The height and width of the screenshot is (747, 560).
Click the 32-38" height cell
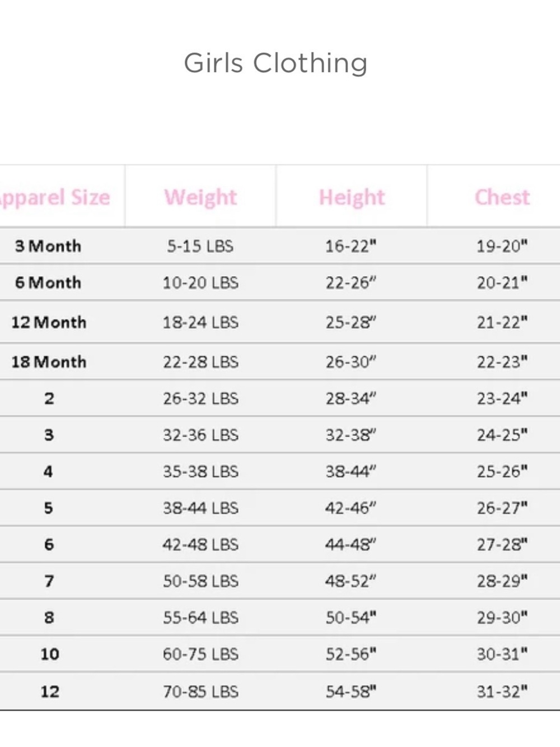click(x=351, y=435)
